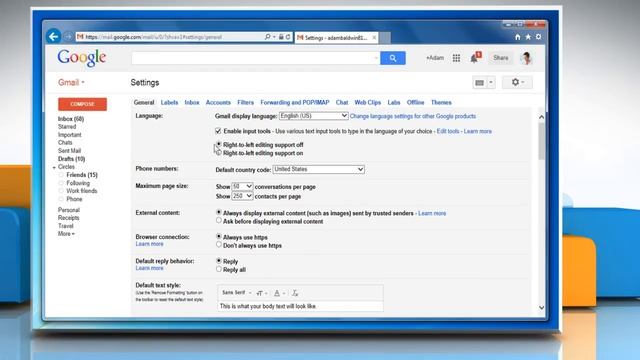
Task: Open browser tools gear icon
Action: 539,37
